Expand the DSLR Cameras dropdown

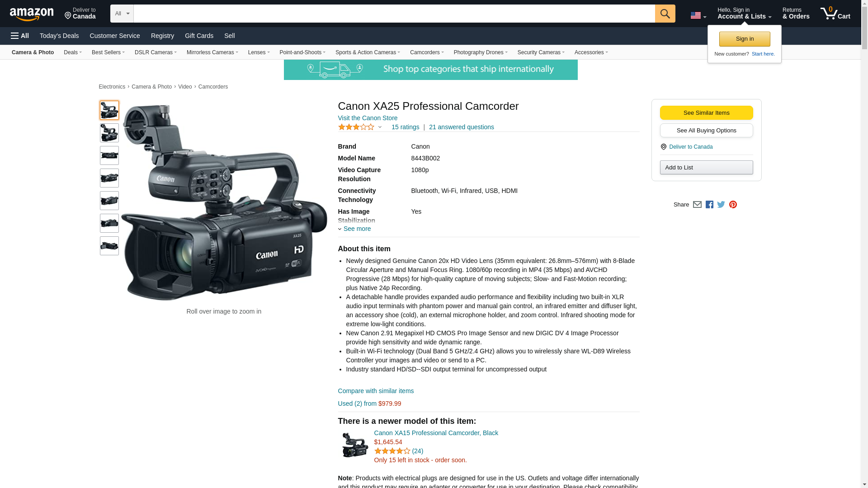(x=156, y=52)
